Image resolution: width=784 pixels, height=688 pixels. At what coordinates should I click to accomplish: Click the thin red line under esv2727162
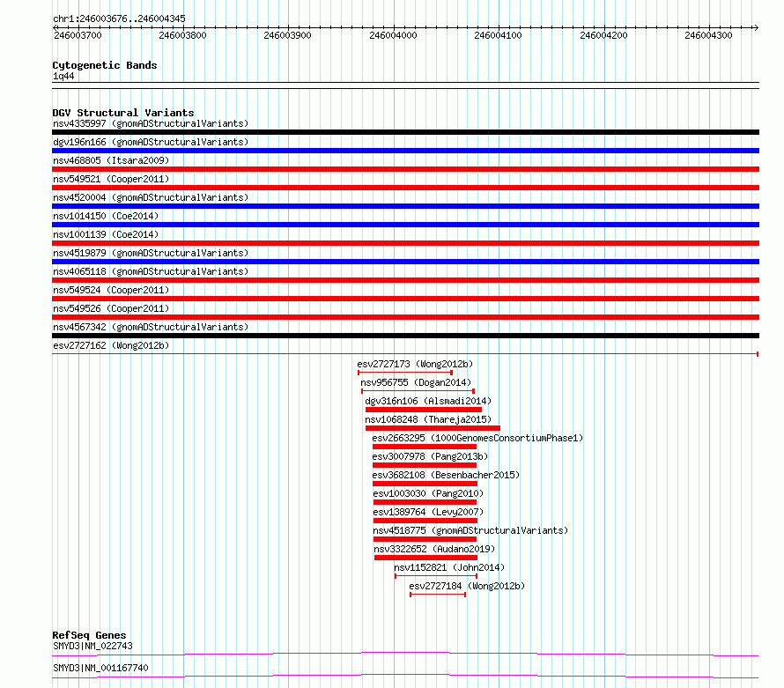point(405,354)
